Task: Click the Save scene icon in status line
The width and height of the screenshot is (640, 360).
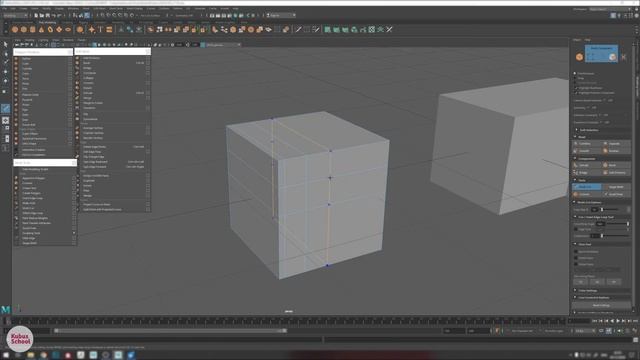Action: coord(48,16)
